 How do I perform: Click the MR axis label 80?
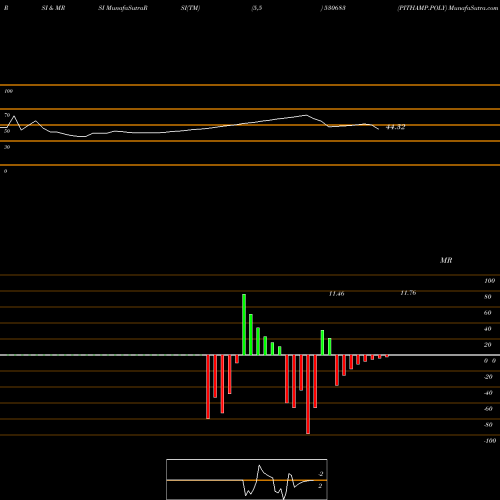click(488, 297)
